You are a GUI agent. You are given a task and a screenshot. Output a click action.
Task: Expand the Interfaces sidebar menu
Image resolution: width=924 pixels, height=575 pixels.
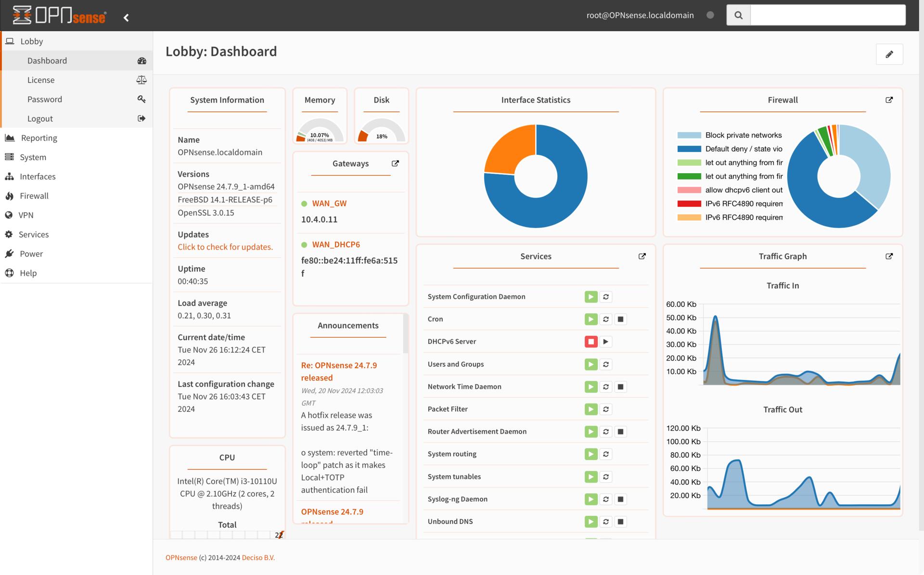(38, 177)
